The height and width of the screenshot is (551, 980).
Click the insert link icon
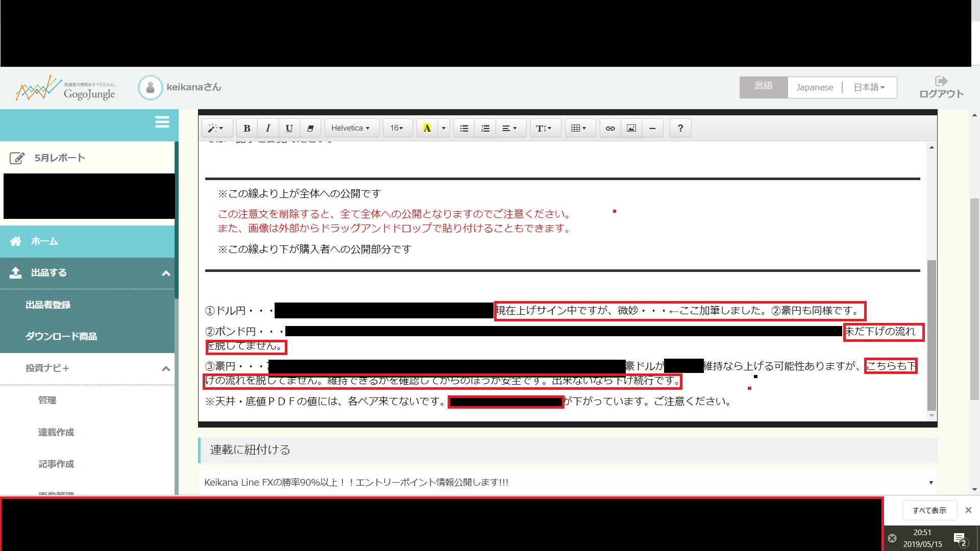click(610, 128)
